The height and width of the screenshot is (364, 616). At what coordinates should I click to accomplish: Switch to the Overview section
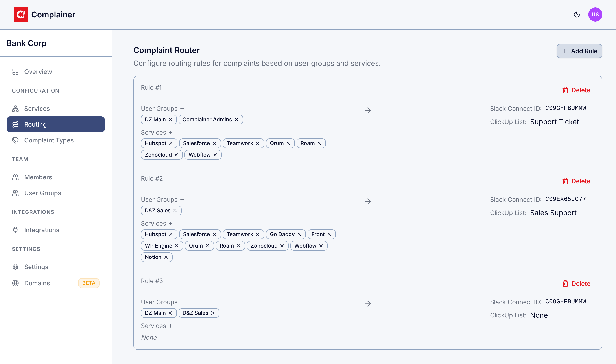pyautogui.click(x=38, y=72)
